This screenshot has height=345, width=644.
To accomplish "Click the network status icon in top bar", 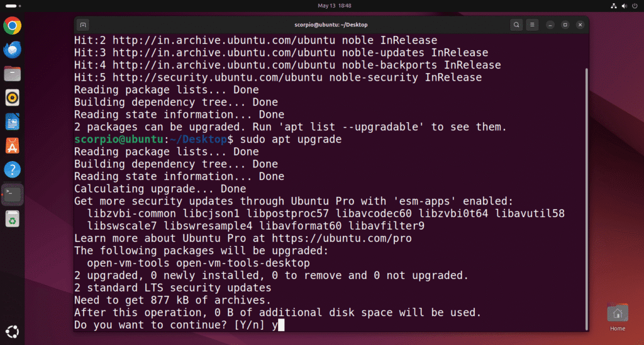I will [x=614, y=6].
